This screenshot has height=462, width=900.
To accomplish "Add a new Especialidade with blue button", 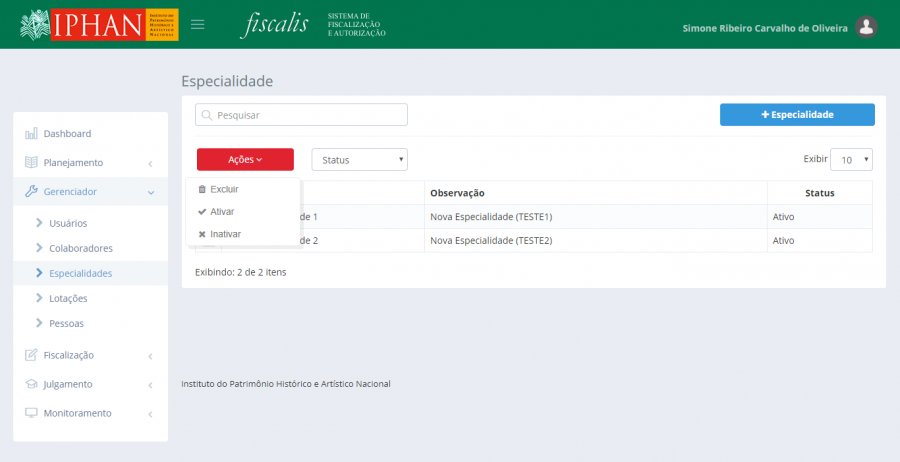I will pos(797,115).
